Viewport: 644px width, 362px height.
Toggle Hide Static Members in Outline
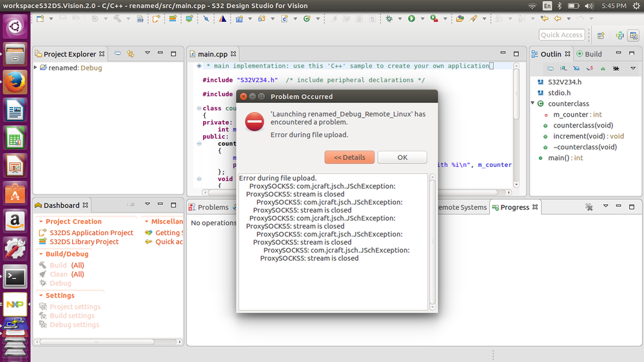pos(590,68)
